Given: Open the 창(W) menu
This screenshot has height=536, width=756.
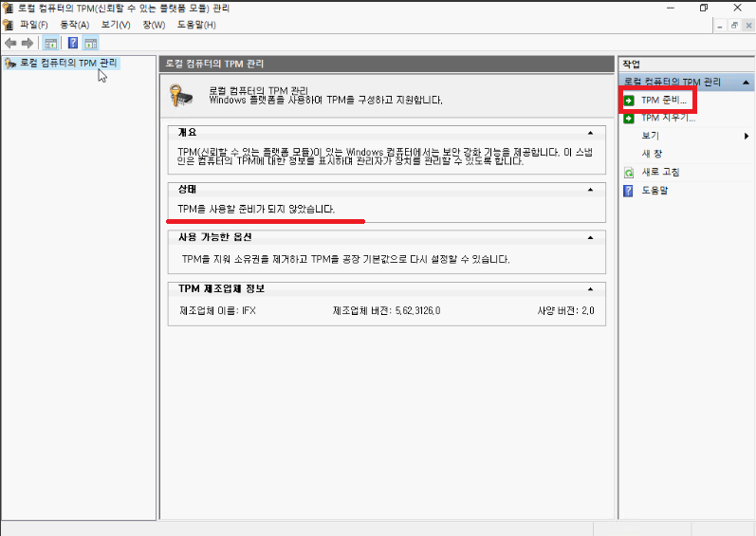Looking at the screenshot, I should click(154, 25).
